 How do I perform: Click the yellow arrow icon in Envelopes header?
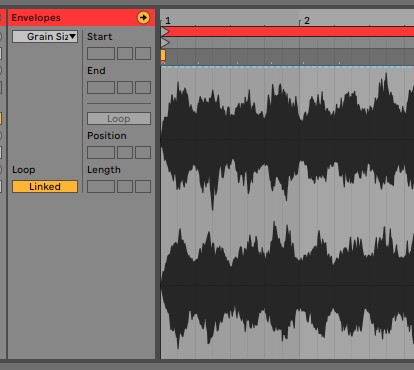pos(143,18)
